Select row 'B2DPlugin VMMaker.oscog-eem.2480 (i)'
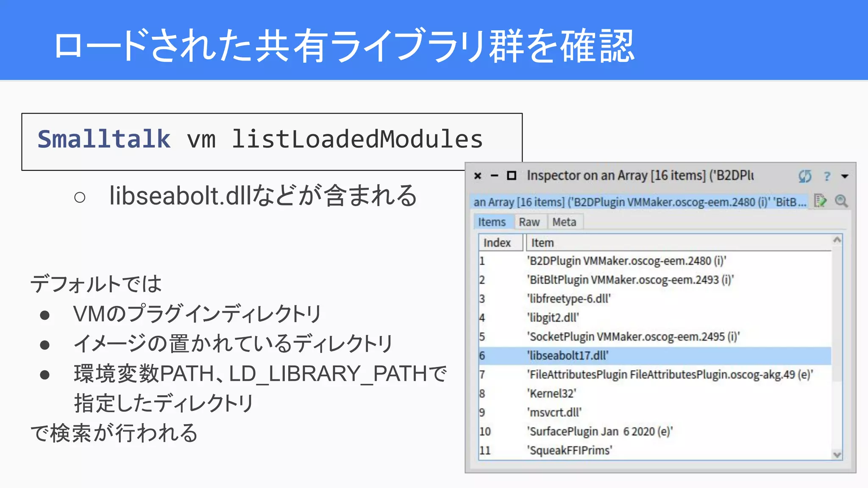The height and width of the screenshot is (488, 868). point(655,261)
